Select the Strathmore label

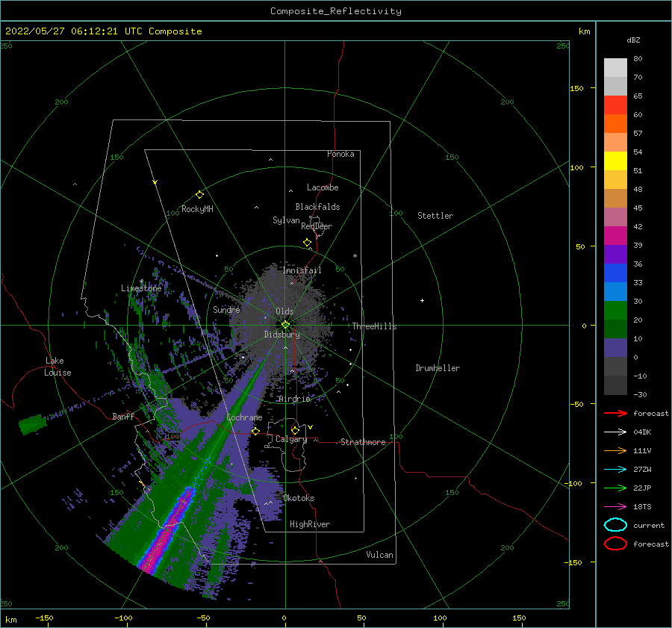pyautogui.click(x=363, y=442)
